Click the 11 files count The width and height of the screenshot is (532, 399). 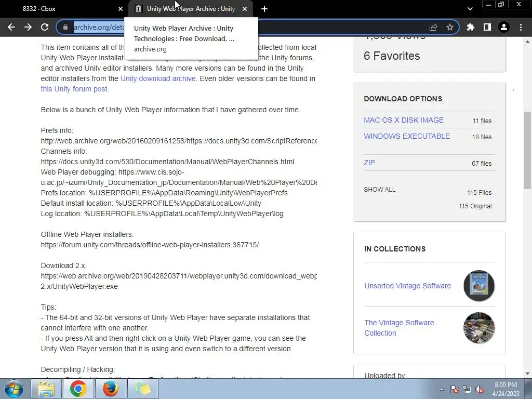[482, 121]
